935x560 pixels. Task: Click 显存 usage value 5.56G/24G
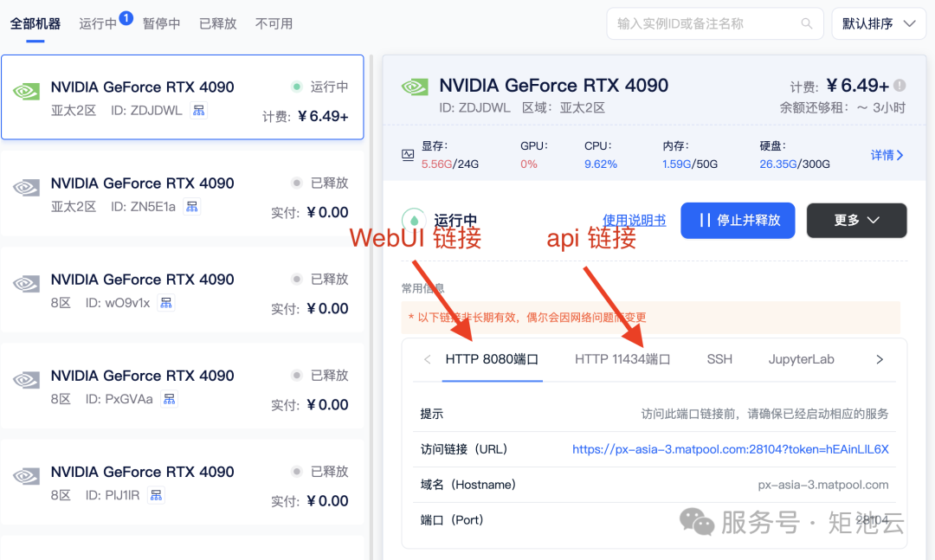point(449,164)
